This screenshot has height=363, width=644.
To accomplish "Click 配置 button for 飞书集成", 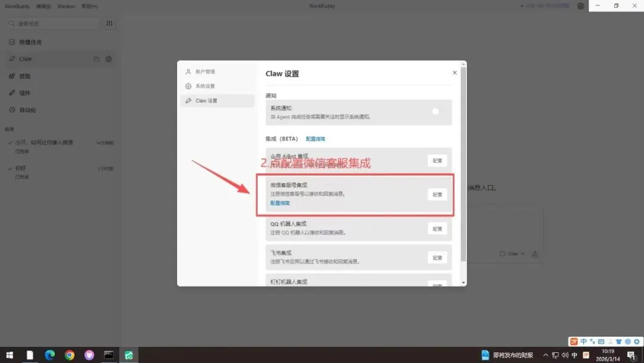I will pos(437,258).
